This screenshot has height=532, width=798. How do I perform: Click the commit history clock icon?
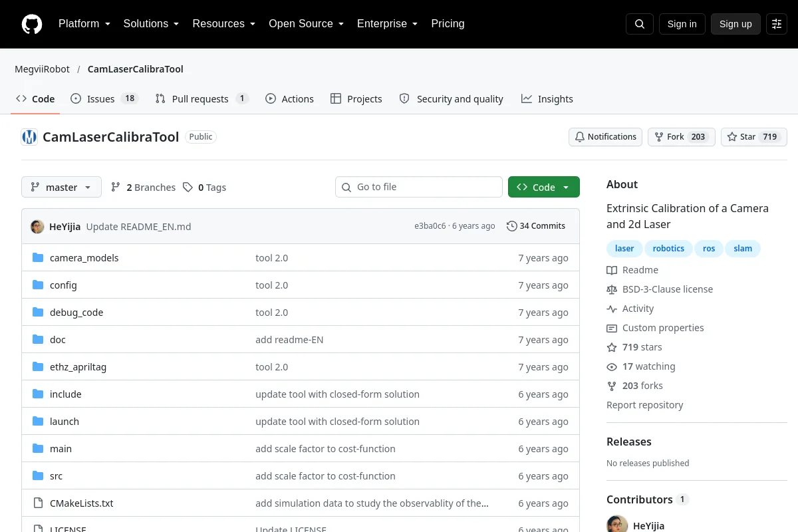(x=511, y=226)
